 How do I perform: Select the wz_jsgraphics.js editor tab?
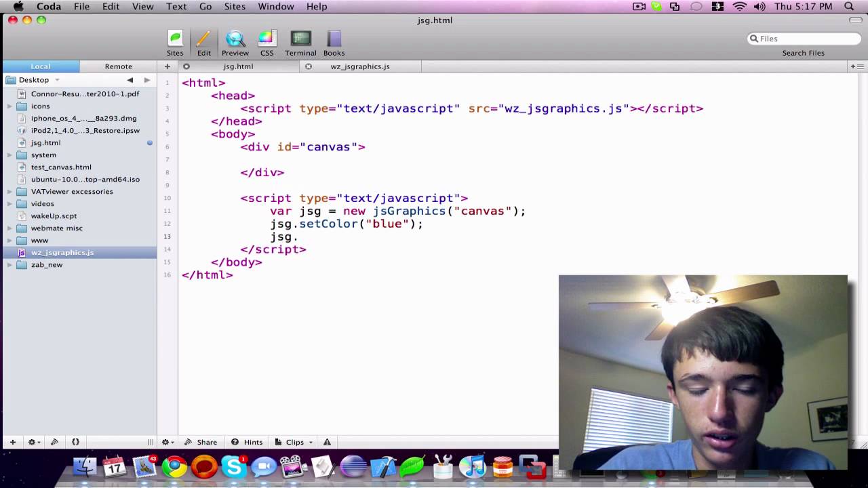click(x=360, y=66)
